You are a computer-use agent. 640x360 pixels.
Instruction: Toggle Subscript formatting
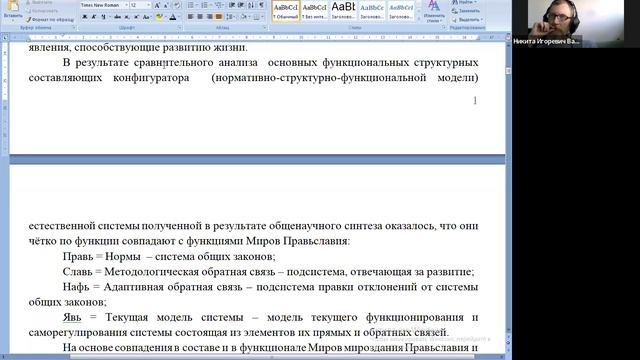[127, 17]
